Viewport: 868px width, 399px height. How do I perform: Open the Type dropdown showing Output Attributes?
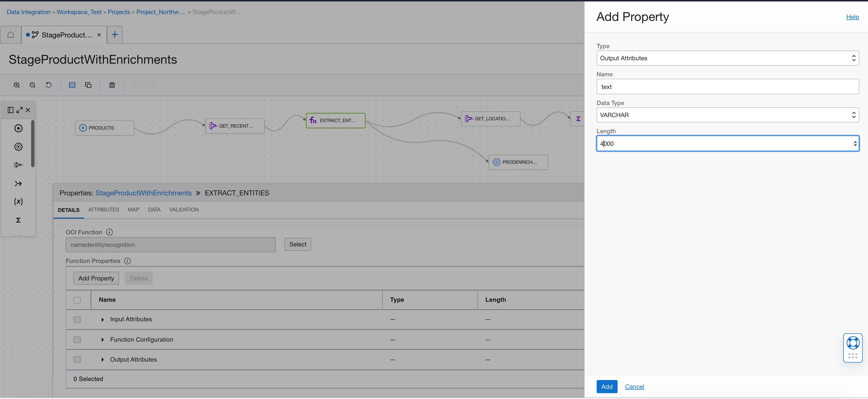click(x=727, y=58)
